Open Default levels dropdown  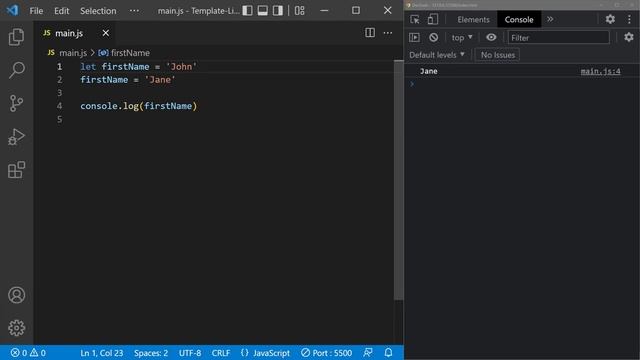(x=437, y=55)
